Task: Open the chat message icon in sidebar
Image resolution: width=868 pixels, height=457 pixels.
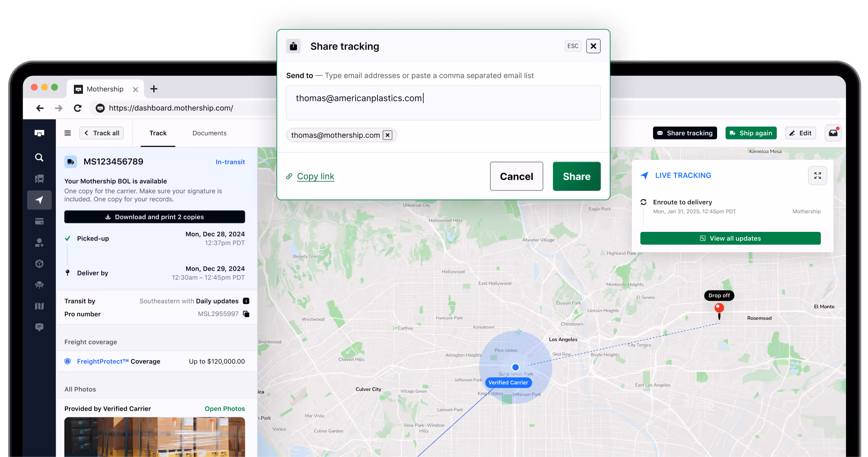Action: [39, 327]
